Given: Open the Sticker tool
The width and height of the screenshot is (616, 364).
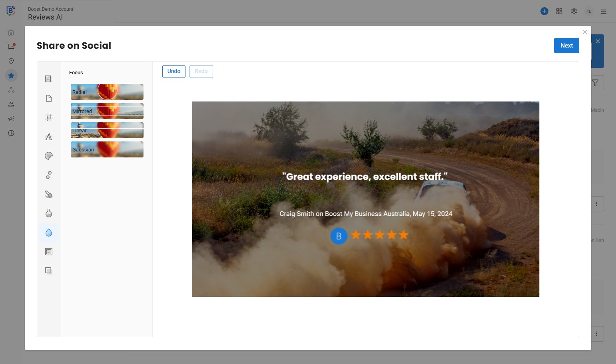Looking at the screenshot, I should (x=49, y=156).
